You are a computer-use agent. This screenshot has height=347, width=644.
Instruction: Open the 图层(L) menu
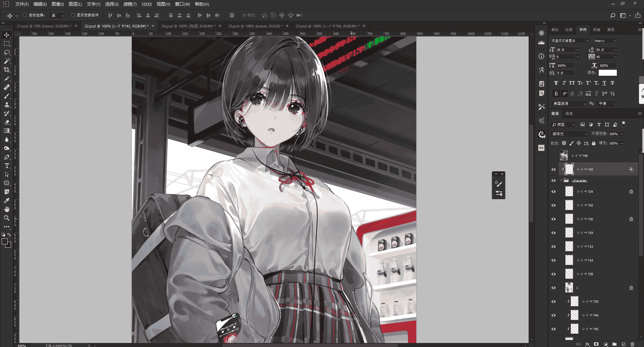tap(75, 4)
